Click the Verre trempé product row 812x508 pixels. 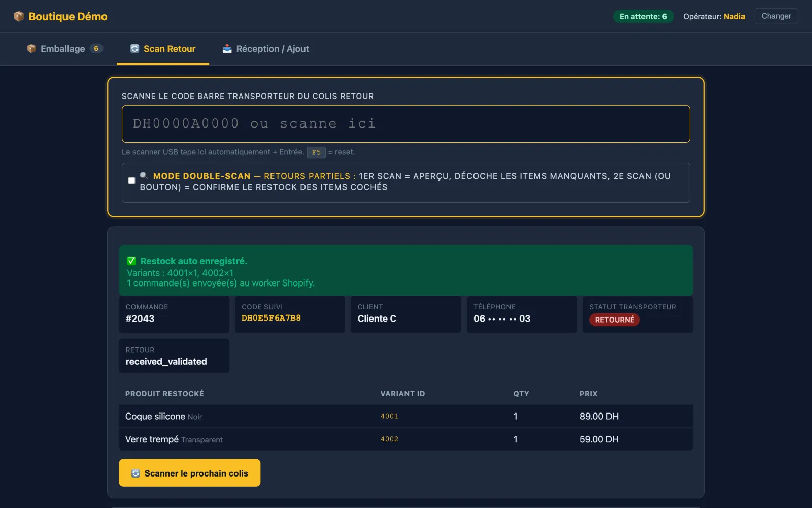[x=405, y=439]
